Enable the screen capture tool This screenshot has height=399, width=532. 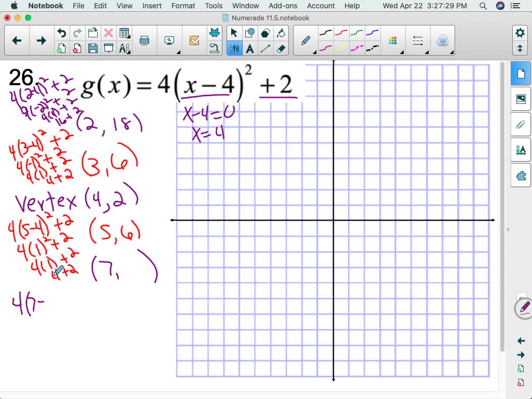[x=170, y=40]
